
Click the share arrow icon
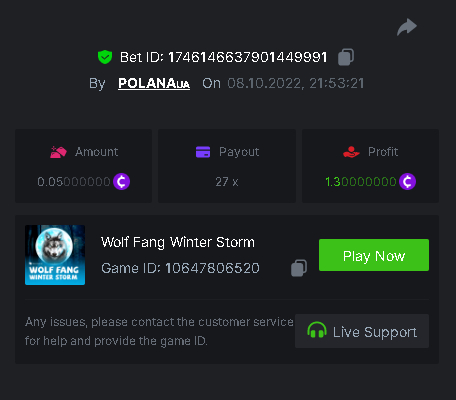point(407,27)
